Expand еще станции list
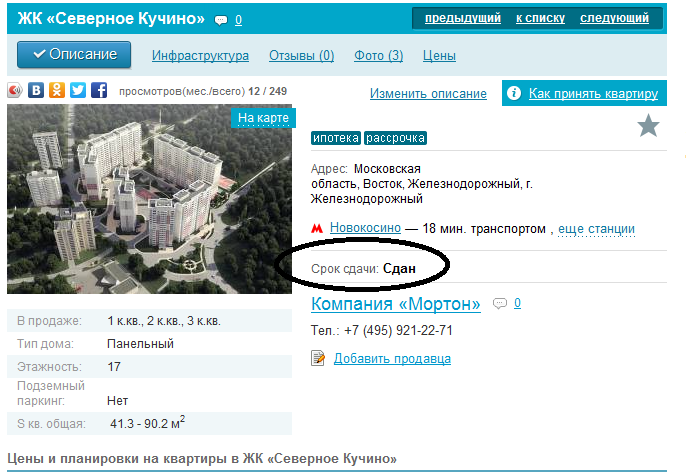This screenshot has width=686, height=472. click(596, 229)
